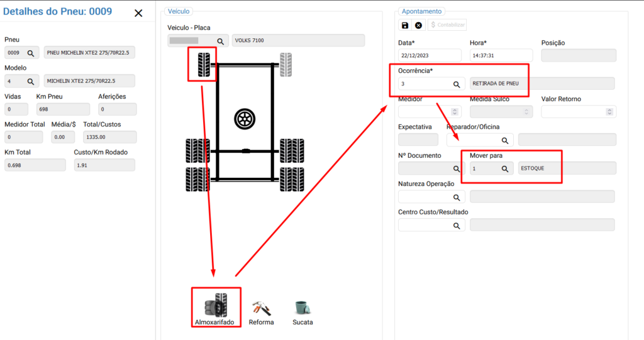The height and width of the screenshot is (340, 644).
Task: Click the Reforma tools icon
Action: [261, 307]
